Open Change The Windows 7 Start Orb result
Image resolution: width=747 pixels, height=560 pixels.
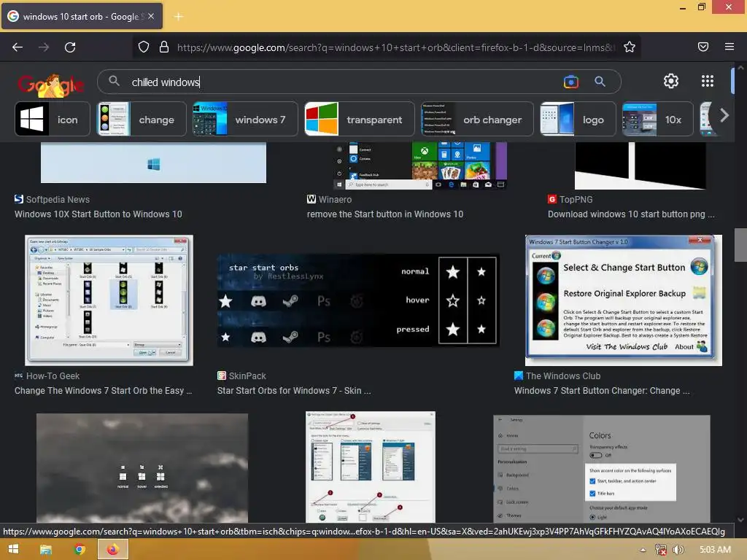(104, 391)
